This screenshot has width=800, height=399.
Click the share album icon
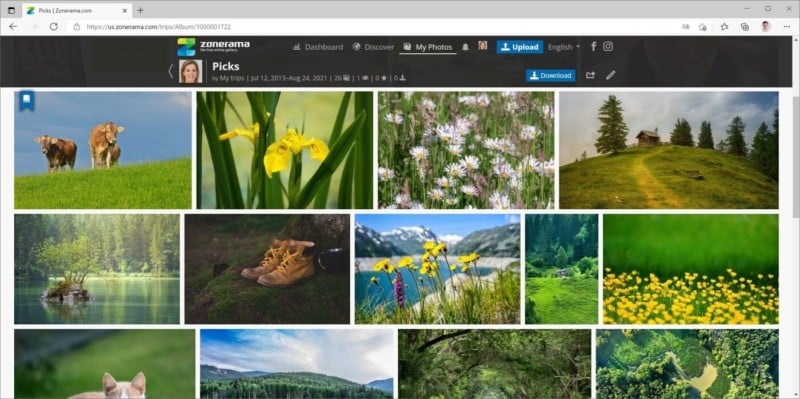pyautogui.click(x=590, y=76)
